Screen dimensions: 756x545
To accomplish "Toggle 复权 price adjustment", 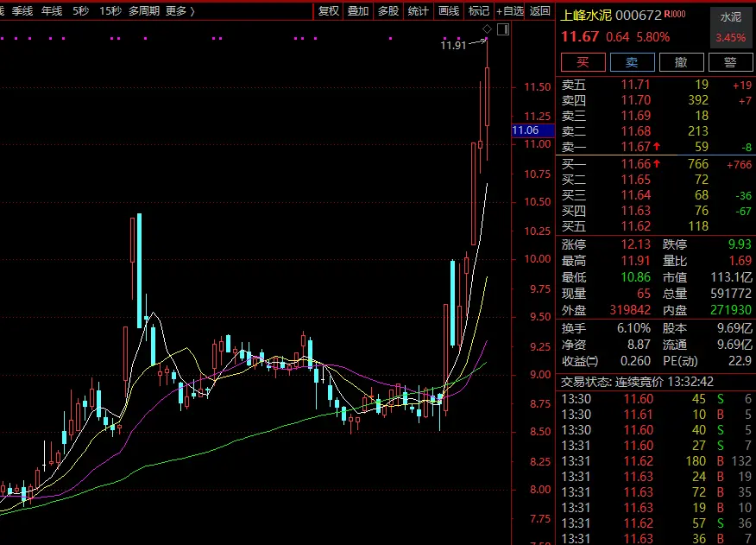I will 329,11.
